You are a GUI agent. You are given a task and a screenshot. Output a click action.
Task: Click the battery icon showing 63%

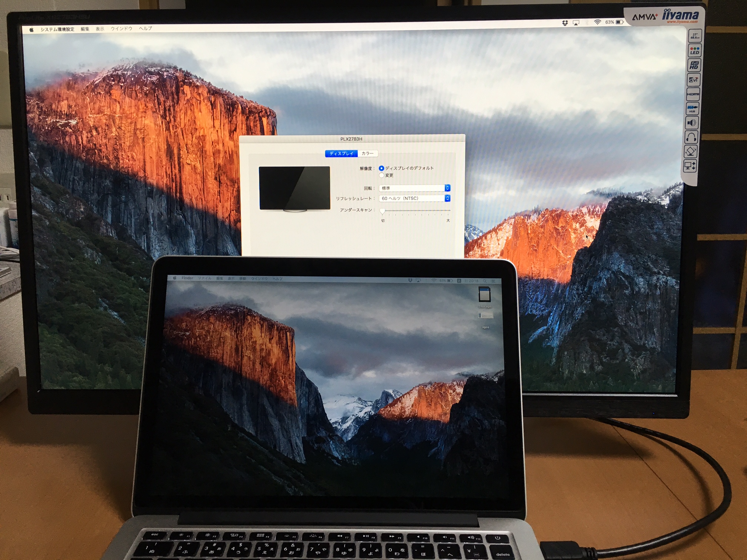click(619, 22)
